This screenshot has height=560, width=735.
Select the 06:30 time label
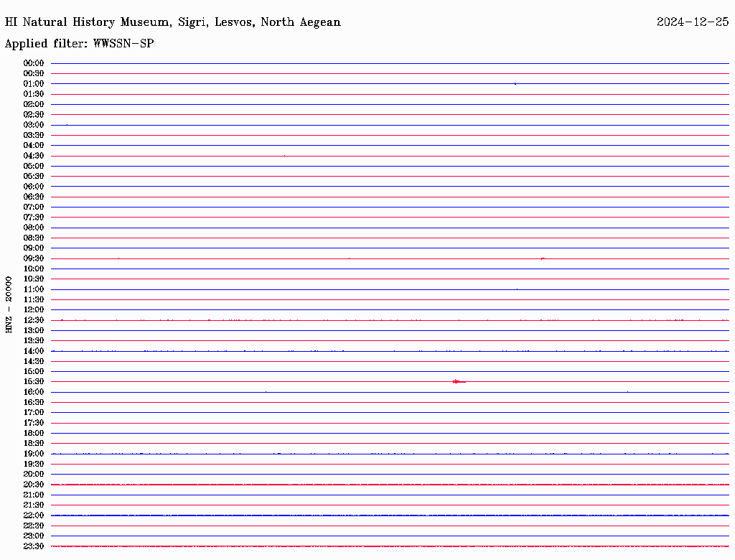[x=34, y=197]
